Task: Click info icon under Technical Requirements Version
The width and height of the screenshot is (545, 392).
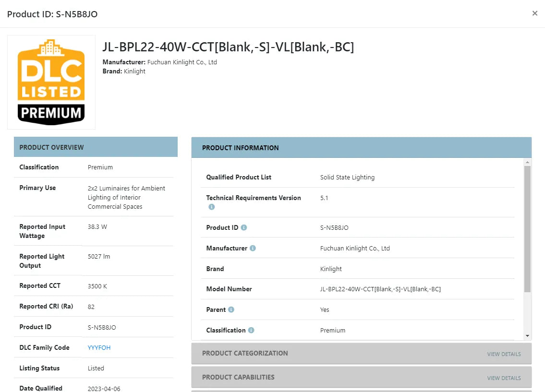Action: pyautogui.click(x=211, y=207)
